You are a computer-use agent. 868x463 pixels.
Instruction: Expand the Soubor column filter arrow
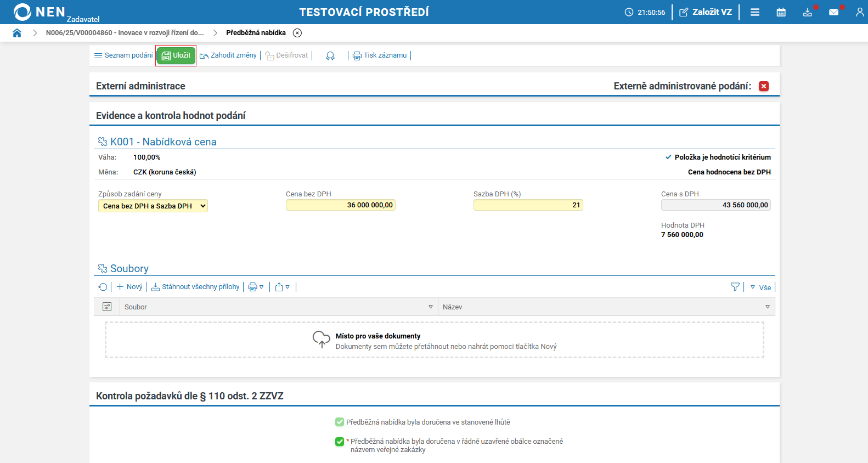coord(430,307)
